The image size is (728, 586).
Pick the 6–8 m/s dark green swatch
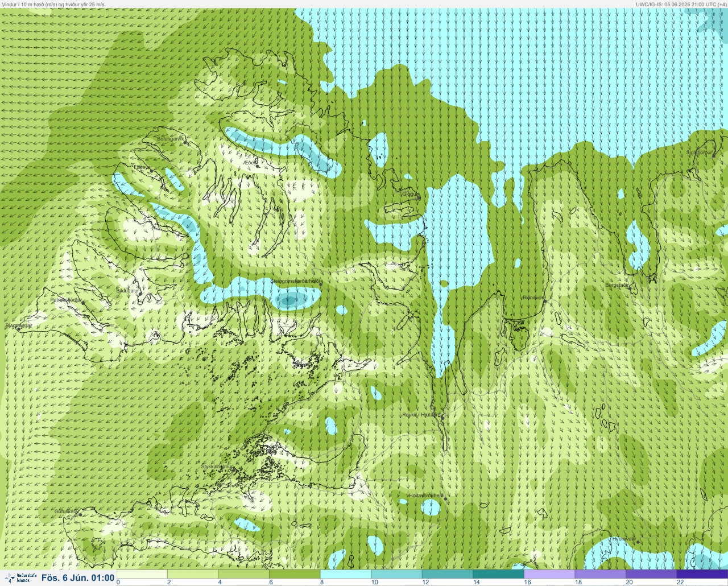pyautogui.click(x=295, y=574)
